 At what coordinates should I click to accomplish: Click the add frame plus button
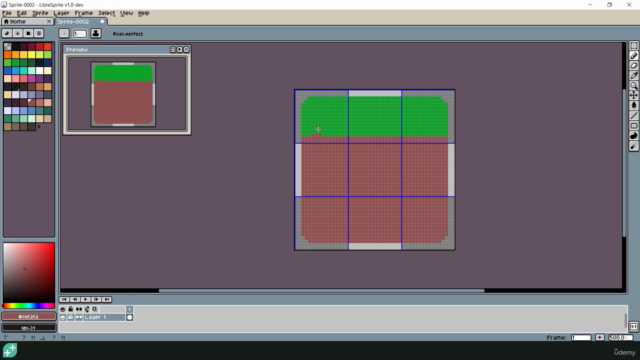click(600, 338)
